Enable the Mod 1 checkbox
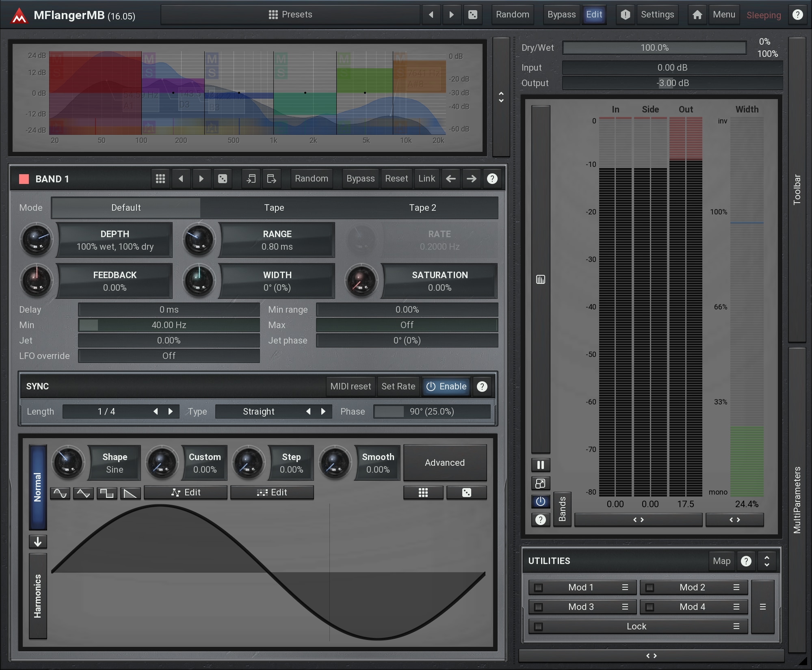The width and height of the screenshot is (812, 670). tap(539, 588)
